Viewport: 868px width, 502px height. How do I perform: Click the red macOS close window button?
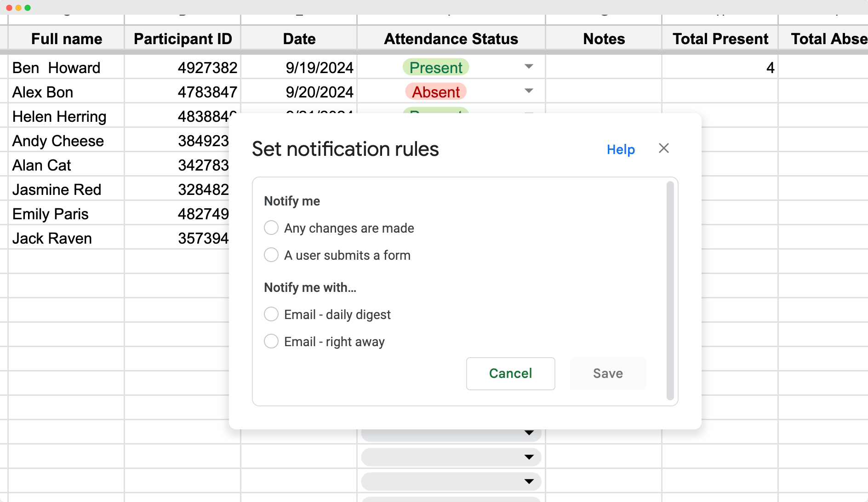(x=9, y=8)
